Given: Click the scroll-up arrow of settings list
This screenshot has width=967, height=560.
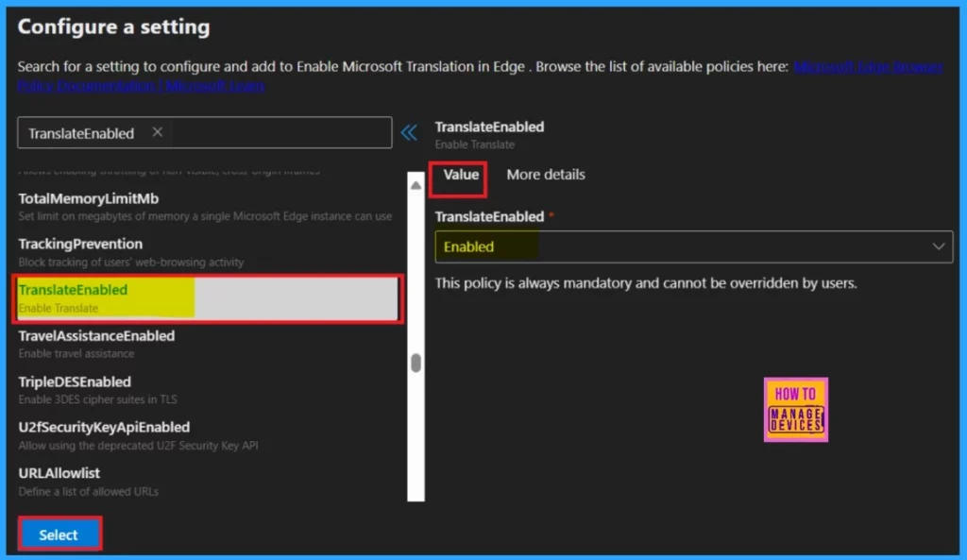Looking at the screenshot, I should pyautogui.click(x=416, y=185).
